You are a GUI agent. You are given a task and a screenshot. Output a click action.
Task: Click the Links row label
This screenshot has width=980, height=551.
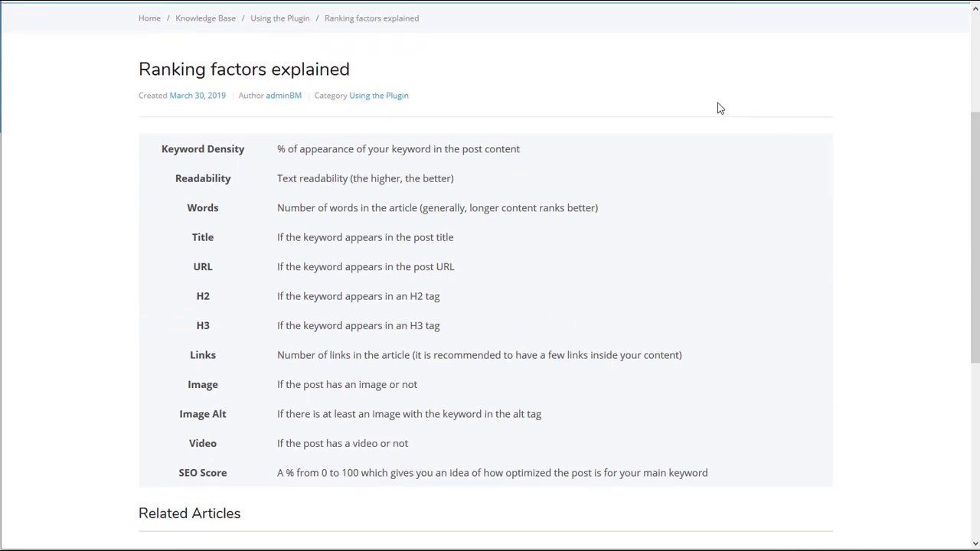tap(203, 355)
